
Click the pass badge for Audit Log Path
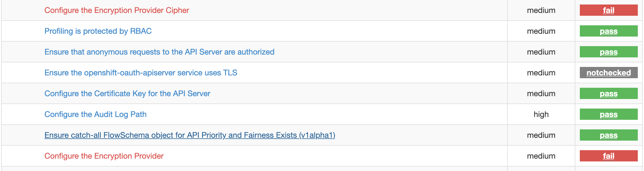(x=608, y=114)
